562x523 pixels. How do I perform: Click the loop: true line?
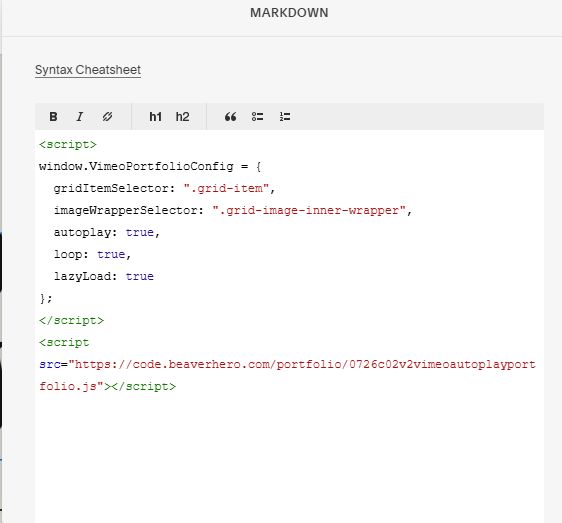tap(92, 255)
